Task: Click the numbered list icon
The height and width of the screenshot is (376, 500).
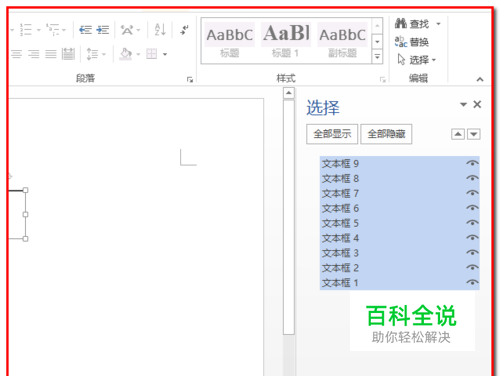Action: coord(26,30)
